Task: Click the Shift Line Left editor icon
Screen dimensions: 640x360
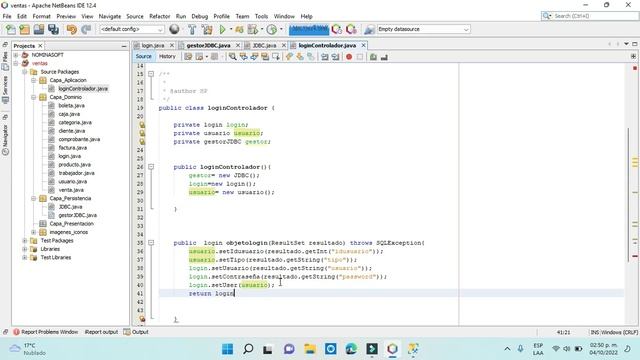Action: point(324,57)
